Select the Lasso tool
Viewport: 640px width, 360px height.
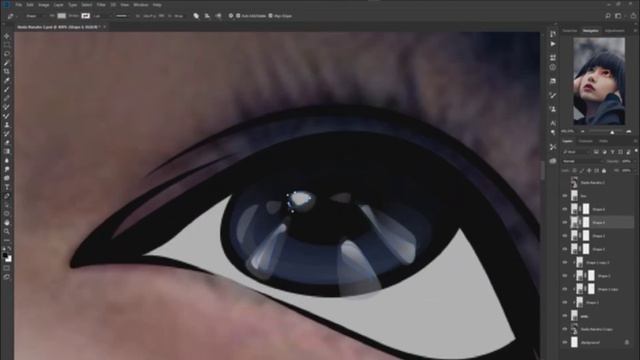pos(7,54)
